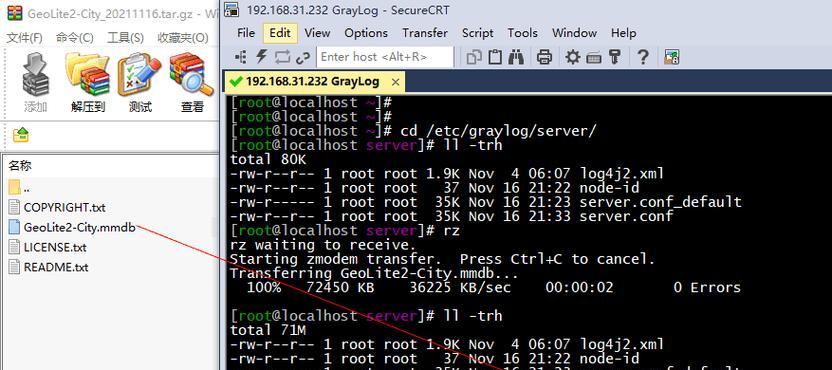Close the 192.168.31.232 GrayLog tab
The image size is (832, 370).
[x=395, y=82]
